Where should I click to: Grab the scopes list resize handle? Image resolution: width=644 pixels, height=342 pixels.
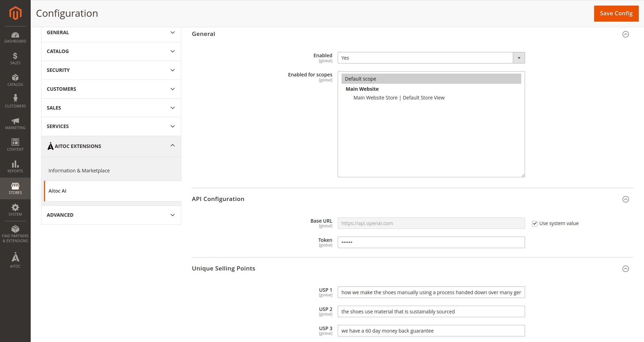[x=523, y=175]
